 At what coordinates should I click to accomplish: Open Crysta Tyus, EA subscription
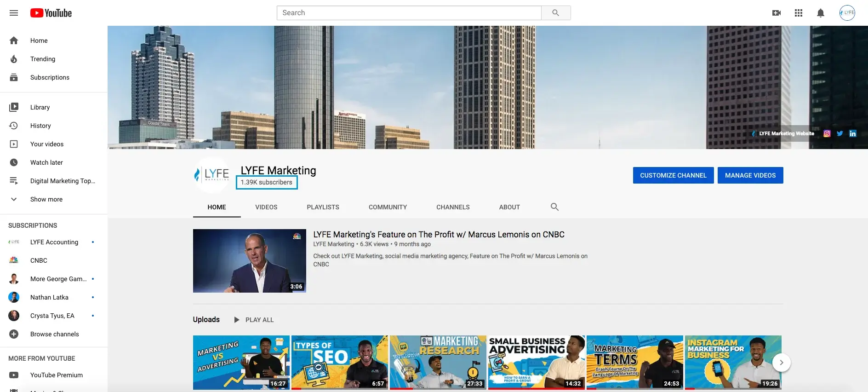pyautogui.click(x=54, y=316)
